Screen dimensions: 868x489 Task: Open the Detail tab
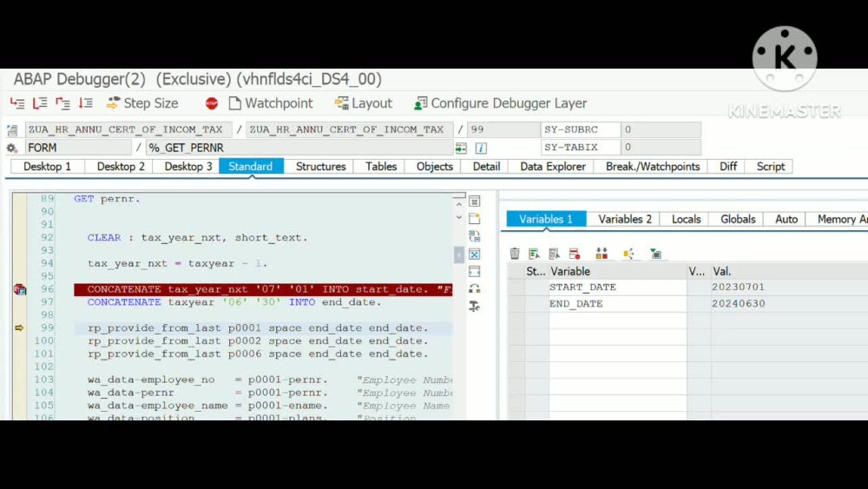point(486,166)
